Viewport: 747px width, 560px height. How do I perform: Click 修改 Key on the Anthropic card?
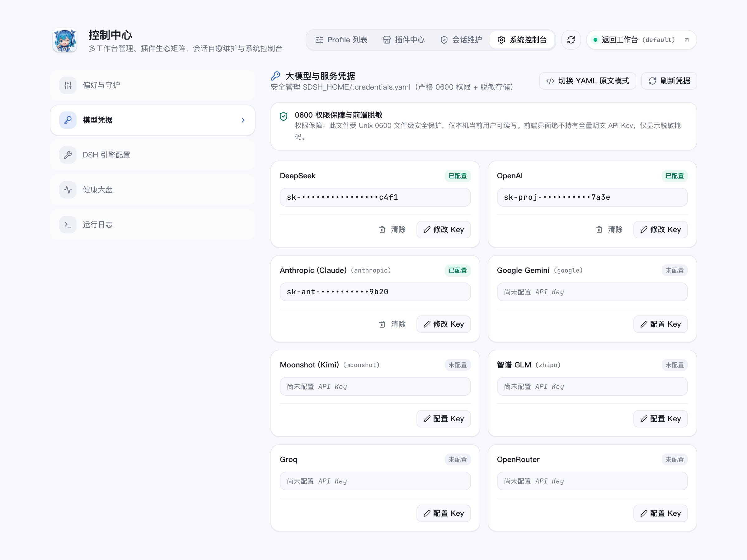(444, 324)
